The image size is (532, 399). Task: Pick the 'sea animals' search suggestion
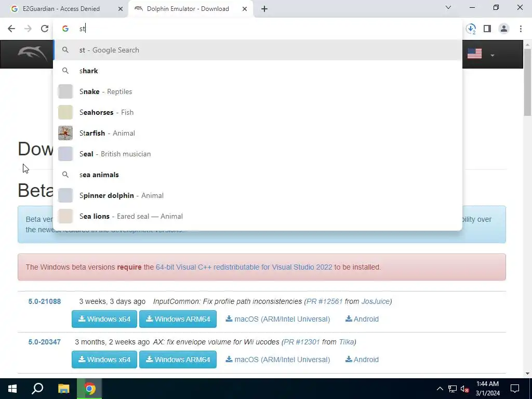click(x=258, y=175)
